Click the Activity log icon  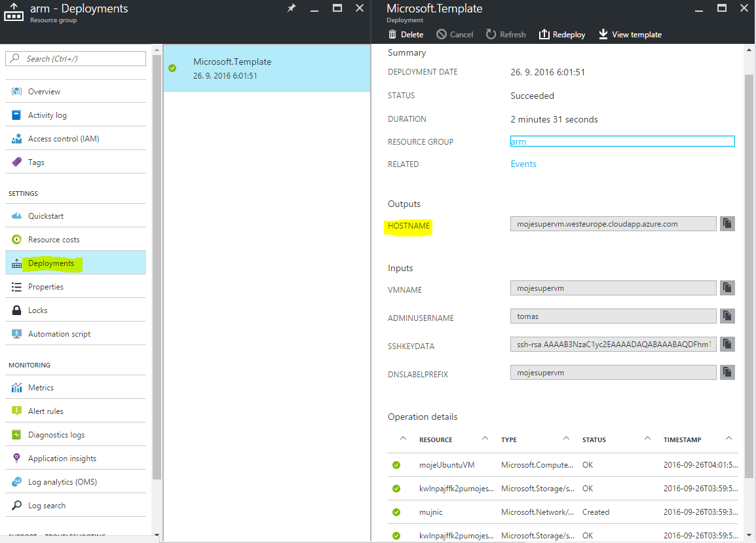pos(17,115)
